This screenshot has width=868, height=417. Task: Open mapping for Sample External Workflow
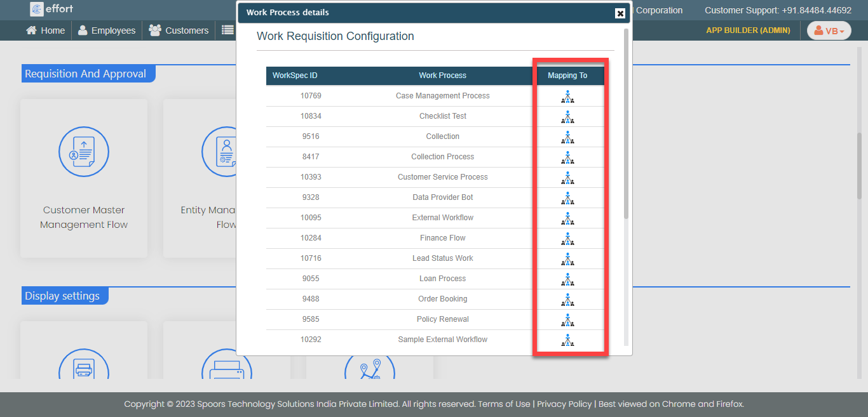[567, 340]
